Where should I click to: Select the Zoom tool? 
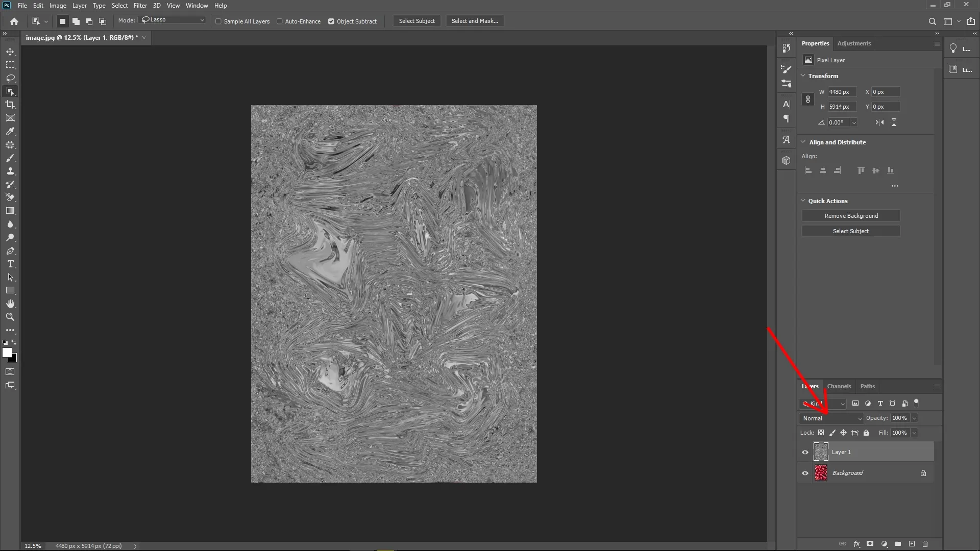pyautogui.click(x=10, y=317)
